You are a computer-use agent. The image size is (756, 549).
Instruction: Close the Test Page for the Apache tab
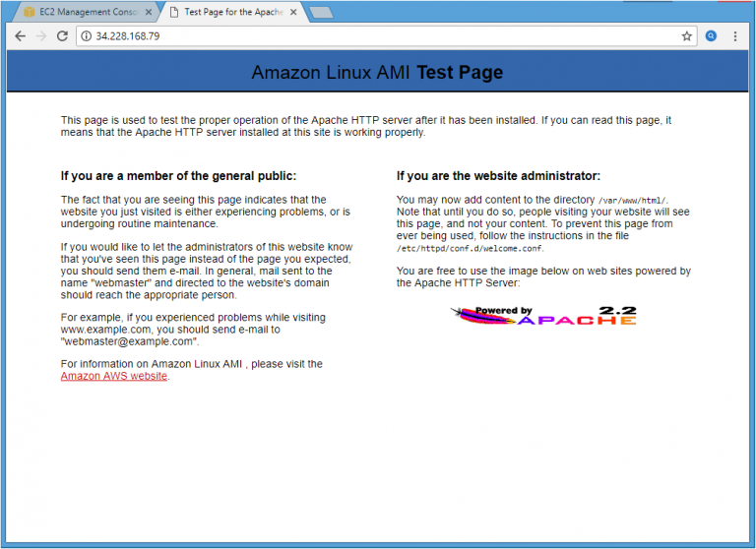coord(293,12)
